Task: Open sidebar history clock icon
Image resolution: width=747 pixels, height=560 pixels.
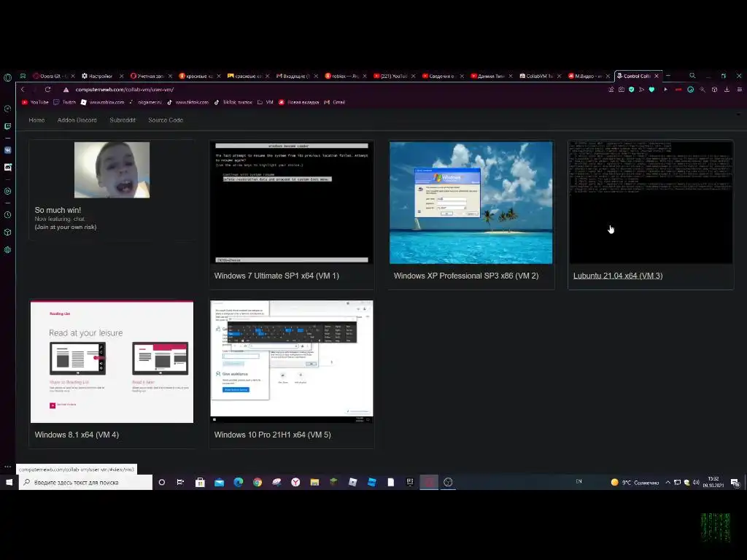Action: pos(7,215)
